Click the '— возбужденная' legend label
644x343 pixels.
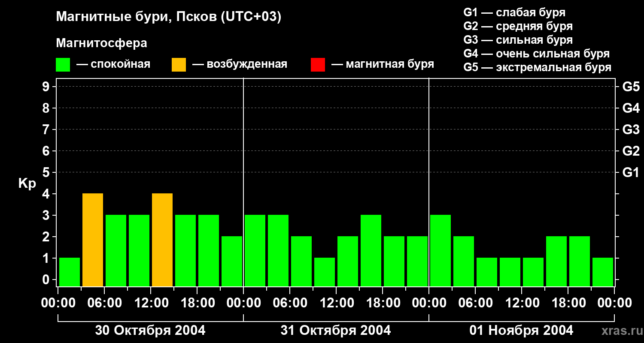[x=240, y=64]
